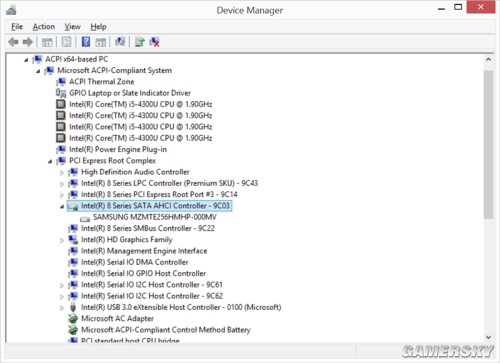The height and width of the screenshot is (363, 500).
Task: Select SAMSUNG MZMTE256HMHP-000MV disk entry
Action: point(155,217)
